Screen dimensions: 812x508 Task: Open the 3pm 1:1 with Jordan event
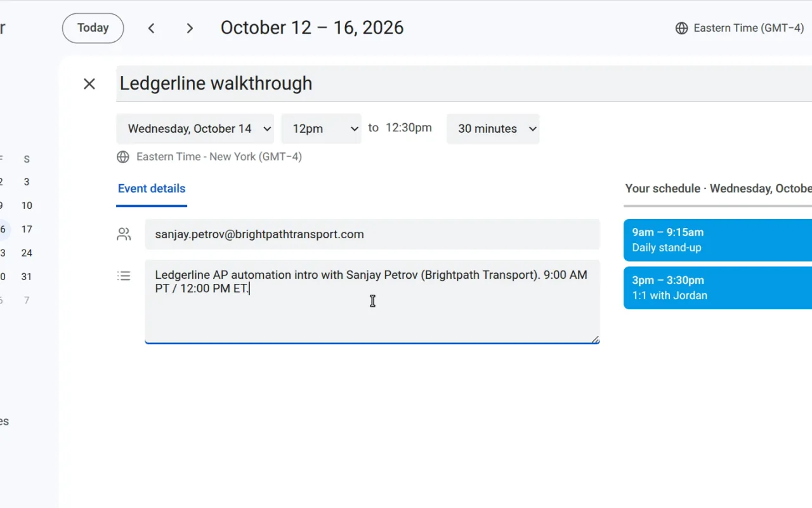pyautogui.click(x=717, y=288)
